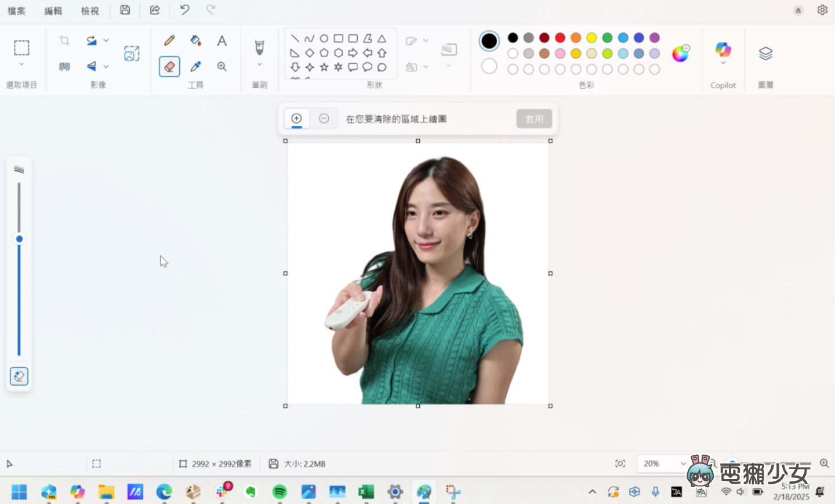Open Microsoft Edge from taskbar
Viewport: 835px width, 504px height.
click(164, 492)
